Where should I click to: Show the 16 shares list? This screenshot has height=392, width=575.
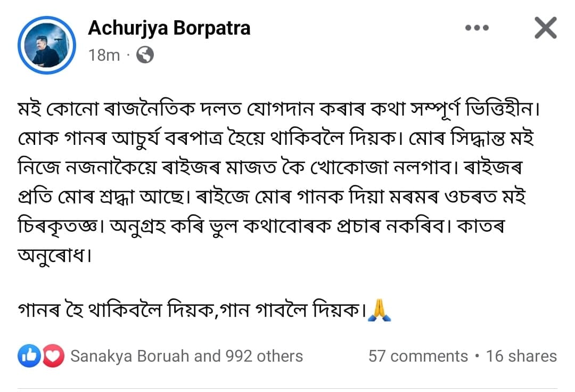[x=521, y=356]
